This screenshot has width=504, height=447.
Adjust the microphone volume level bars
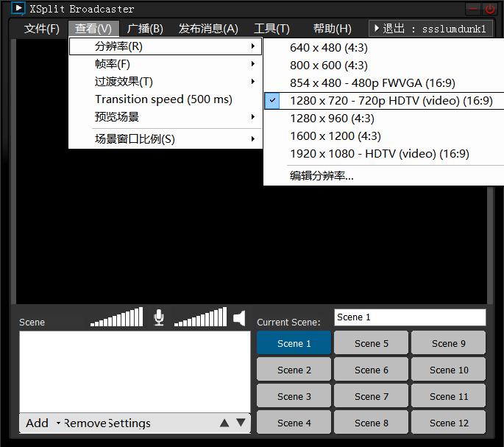(x=117, y=317)
